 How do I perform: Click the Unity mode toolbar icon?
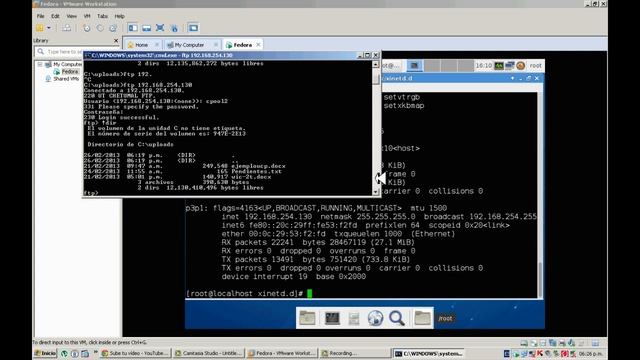pos(174,28)
